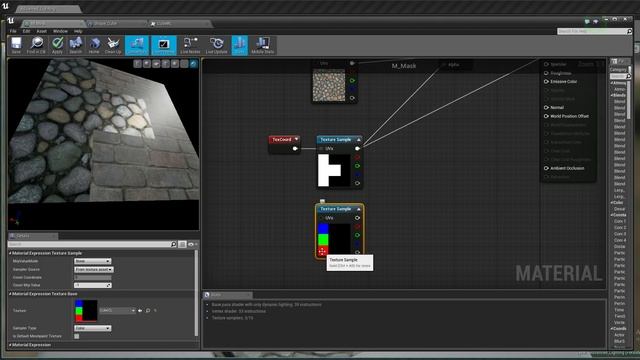Collapse the Blends category in the palette
The height and width of the screenshot is (360, 640).
612,95
